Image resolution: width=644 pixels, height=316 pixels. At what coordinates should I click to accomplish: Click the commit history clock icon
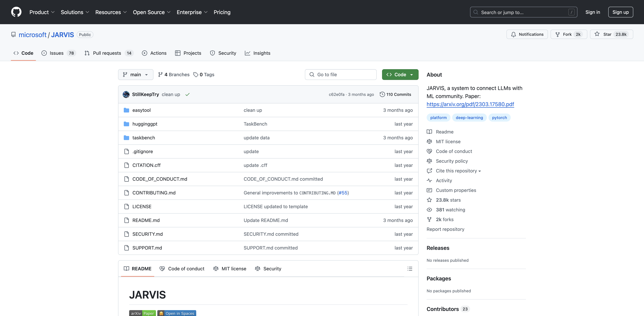coord(382,94)
